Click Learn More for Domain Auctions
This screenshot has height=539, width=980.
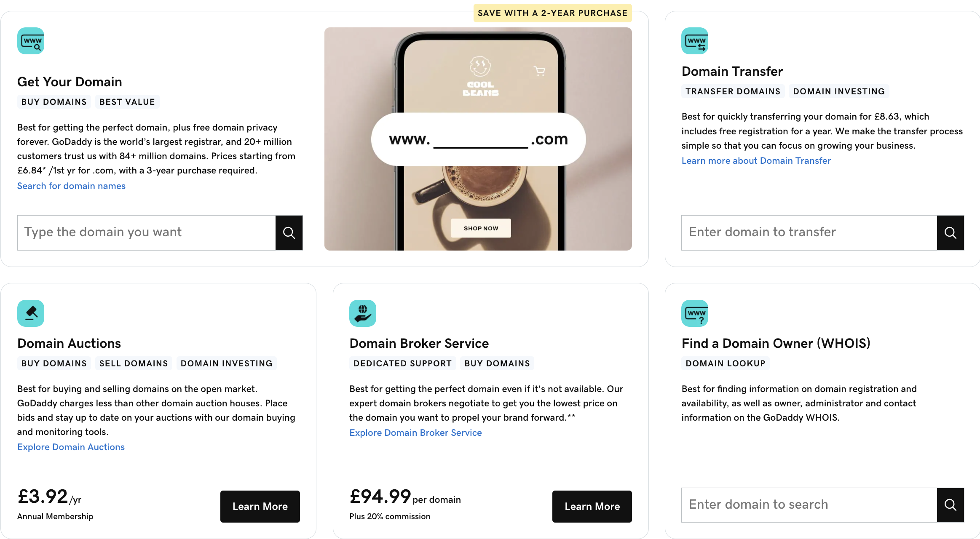coord(260,507)
